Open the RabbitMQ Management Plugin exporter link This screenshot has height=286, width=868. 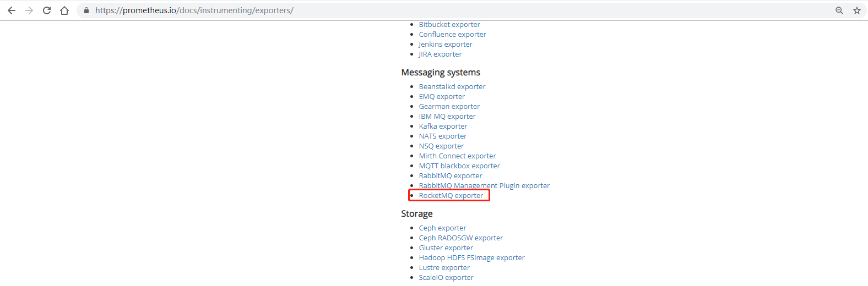coord(484,186)
